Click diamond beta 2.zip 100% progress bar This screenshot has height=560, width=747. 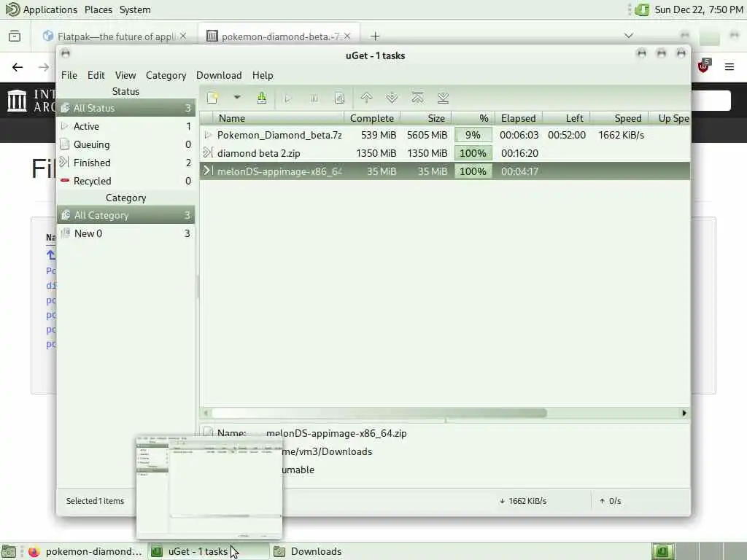click(473, 153)
